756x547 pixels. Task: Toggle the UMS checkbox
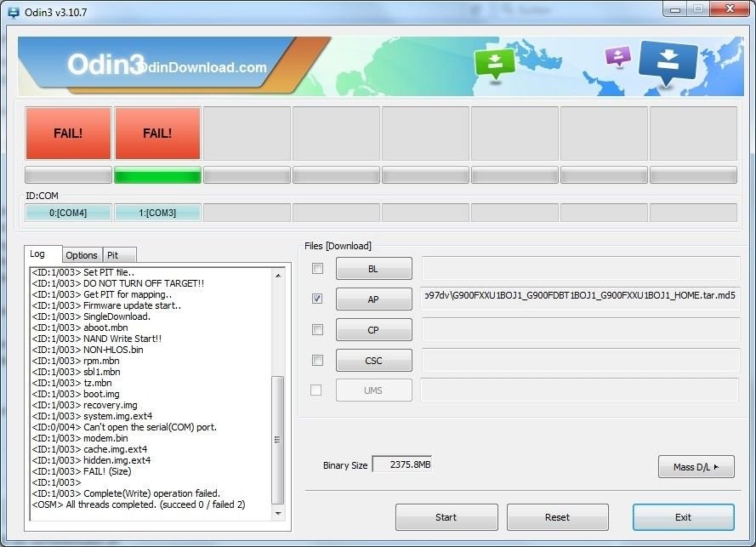[x=315, y=390]
